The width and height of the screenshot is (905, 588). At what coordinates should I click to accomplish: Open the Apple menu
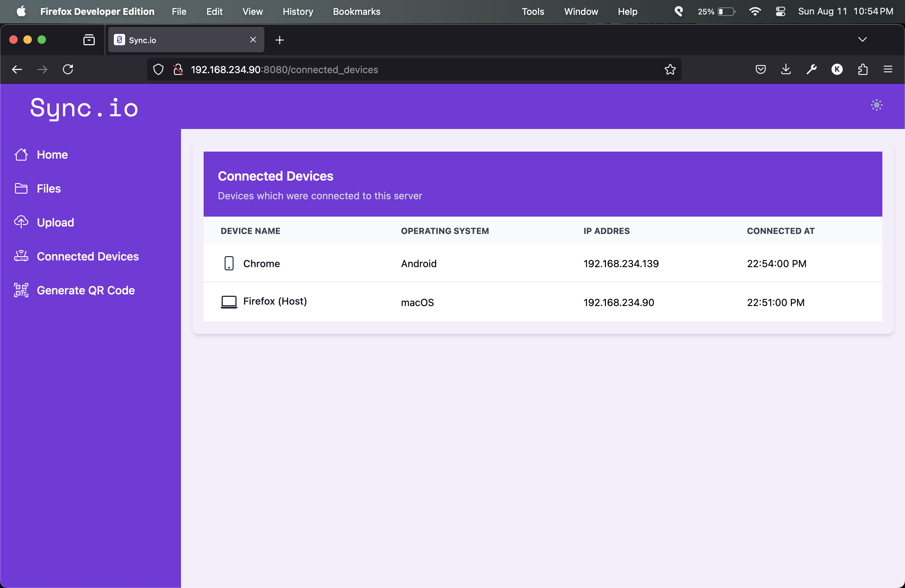point(21,11)
